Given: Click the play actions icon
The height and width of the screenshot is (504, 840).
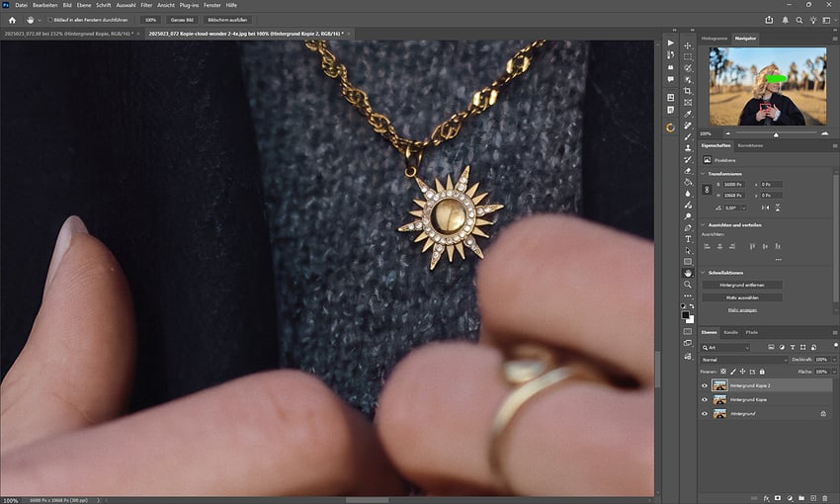Looking at the screenshot, I should coord(671,44).
